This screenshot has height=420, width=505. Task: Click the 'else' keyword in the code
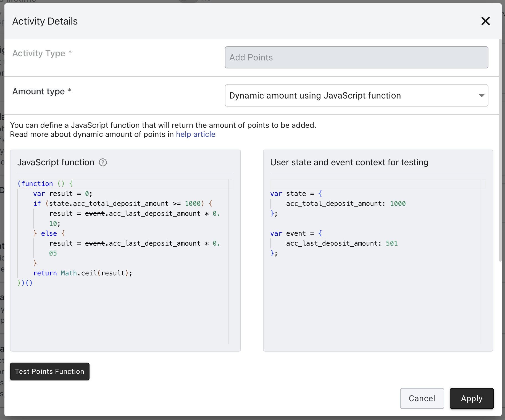click(49, 233)
